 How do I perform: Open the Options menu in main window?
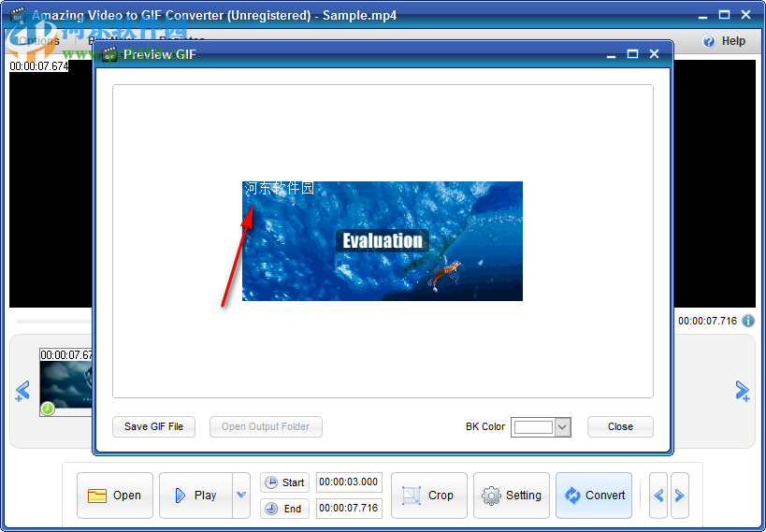tap(38, 41)
